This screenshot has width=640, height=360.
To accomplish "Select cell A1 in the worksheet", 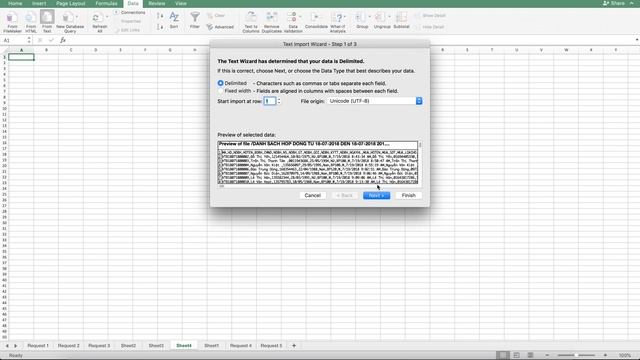I will click(x=21, y=57).
